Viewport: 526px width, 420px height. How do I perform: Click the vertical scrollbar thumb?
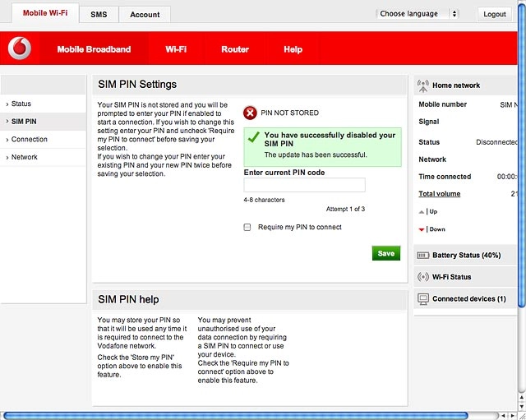[x=522, y=155]
